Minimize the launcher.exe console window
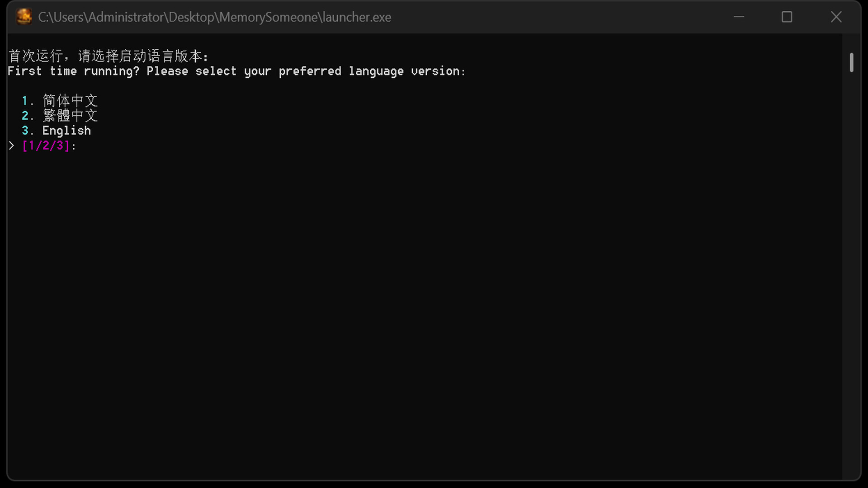Screen dimensions: 868x488 click(739, 17)
